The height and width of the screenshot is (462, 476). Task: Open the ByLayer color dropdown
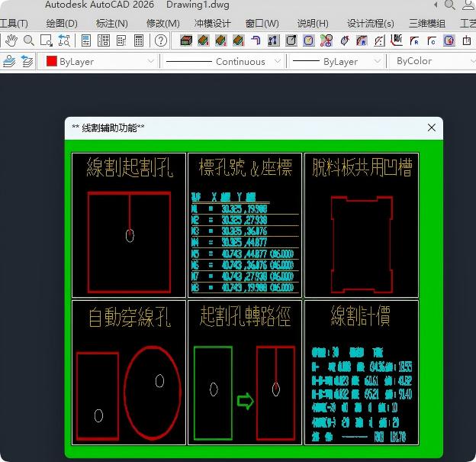pos(99,62)
